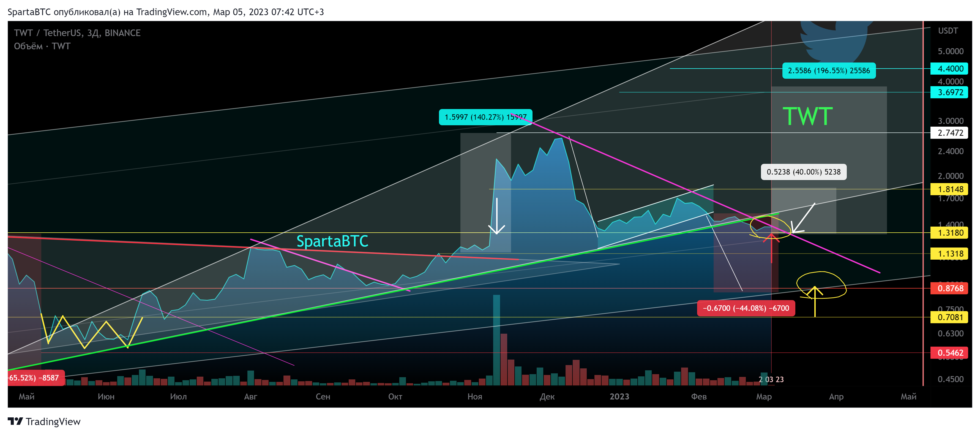The height and width of the screenshot is (435, 980).
Task: Select the 3.6972 cyan price label
Action: (949, 92)
